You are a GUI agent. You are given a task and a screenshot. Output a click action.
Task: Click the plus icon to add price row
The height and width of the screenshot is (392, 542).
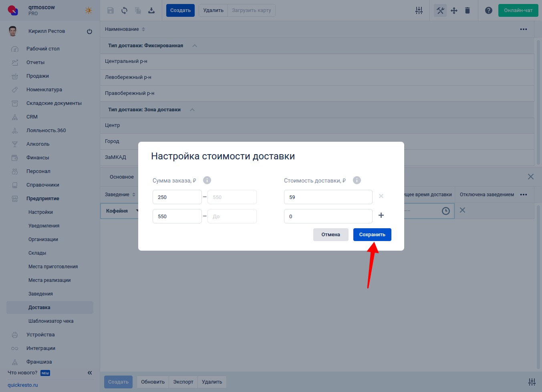pos(381,215)
